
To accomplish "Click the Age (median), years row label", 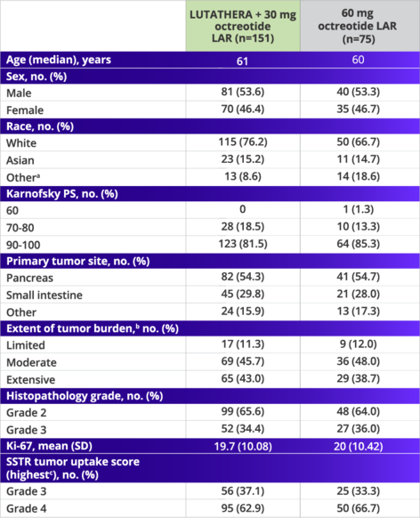I will (59, 60).
